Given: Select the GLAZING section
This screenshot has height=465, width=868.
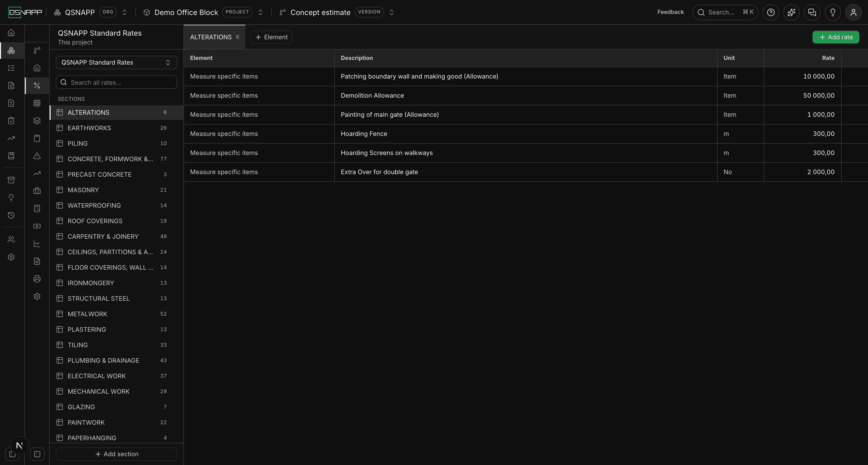Looking at the screenshot, I should coord(116,407).
